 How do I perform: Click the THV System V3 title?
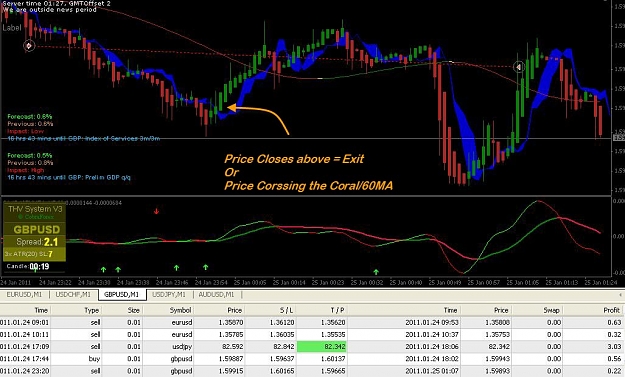pyautogui.click(x=35, y=209)
